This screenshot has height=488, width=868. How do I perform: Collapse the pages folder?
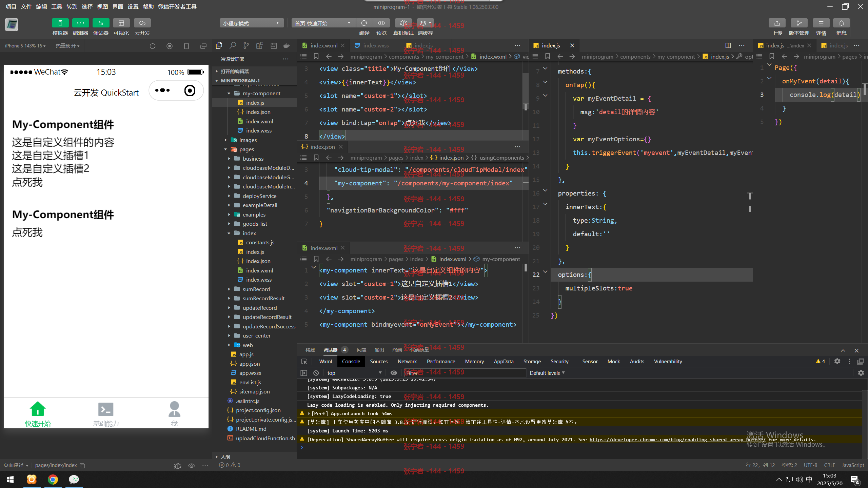click(246, 149)
